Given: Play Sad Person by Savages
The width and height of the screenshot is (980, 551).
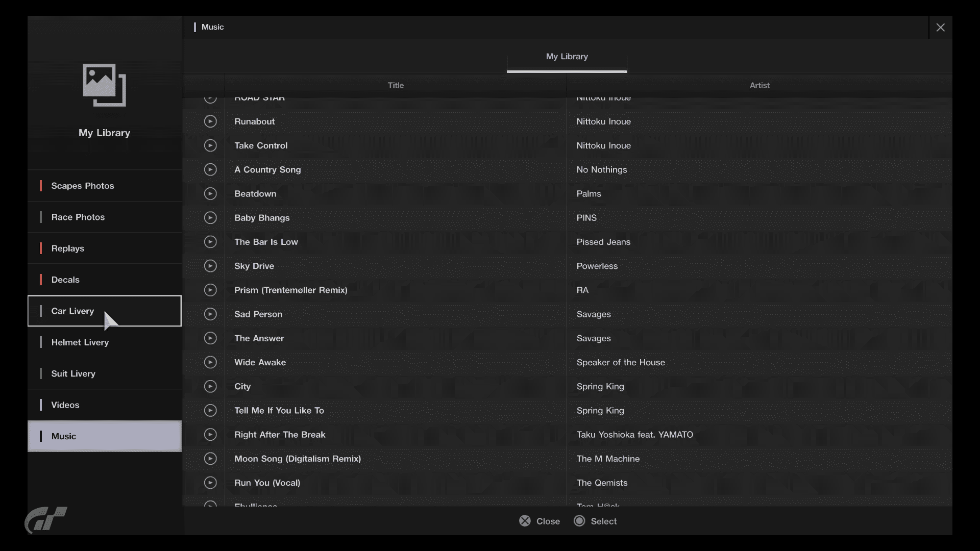Looking at the screenshot, I should coord(210,314).
